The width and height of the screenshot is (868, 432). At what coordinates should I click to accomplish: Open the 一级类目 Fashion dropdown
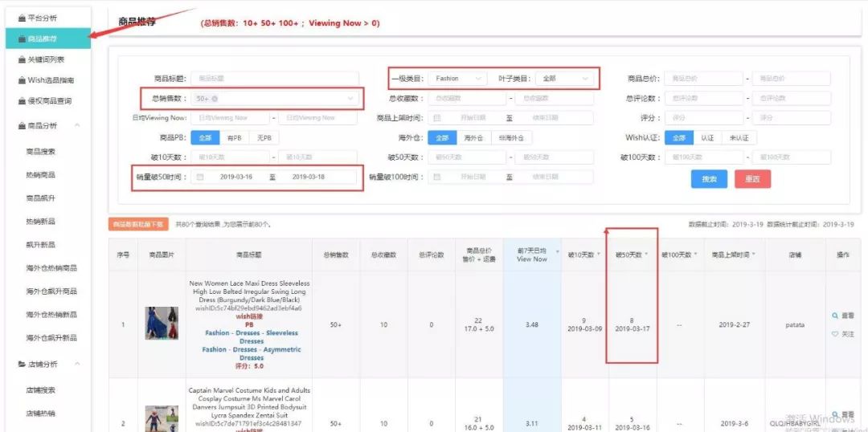[x=457, y=79]
